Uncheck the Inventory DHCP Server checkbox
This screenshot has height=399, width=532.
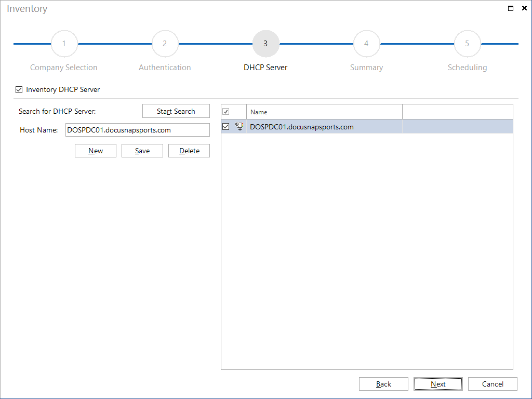pyautogui.click(x=19, y=89)
